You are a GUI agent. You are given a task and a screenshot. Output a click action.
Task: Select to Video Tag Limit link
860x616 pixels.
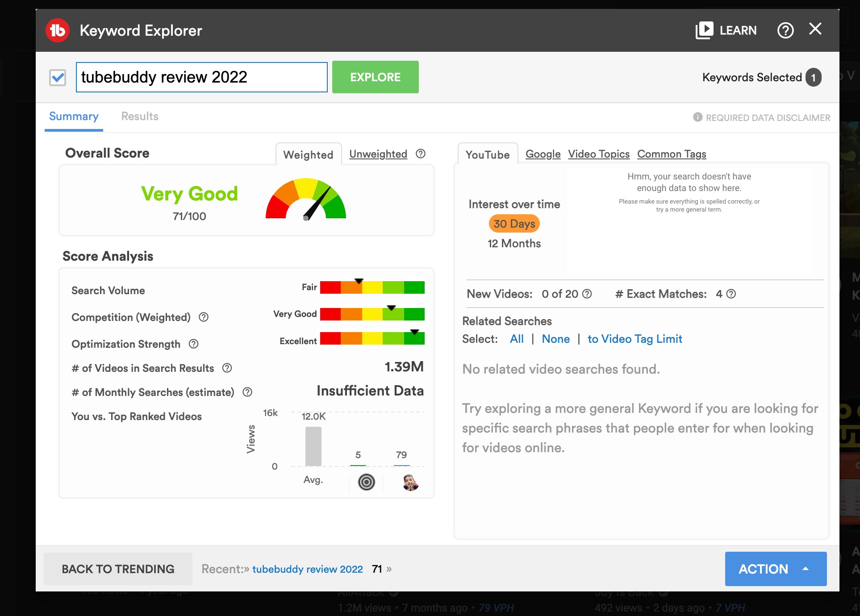pyautogui.click(x=635, y=339)
